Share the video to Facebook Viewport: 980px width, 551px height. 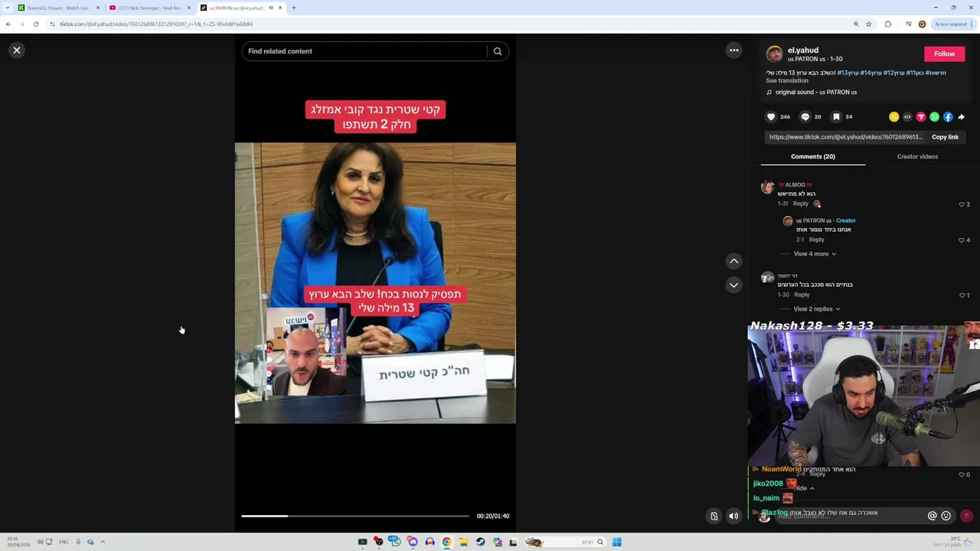948,117
